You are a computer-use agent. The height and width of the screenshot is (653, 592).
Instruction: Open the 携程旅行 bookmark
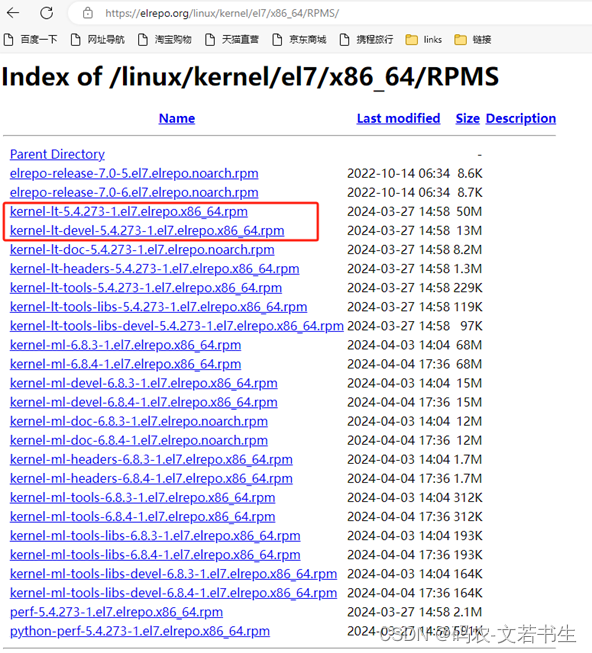click(x=367, y=40)
